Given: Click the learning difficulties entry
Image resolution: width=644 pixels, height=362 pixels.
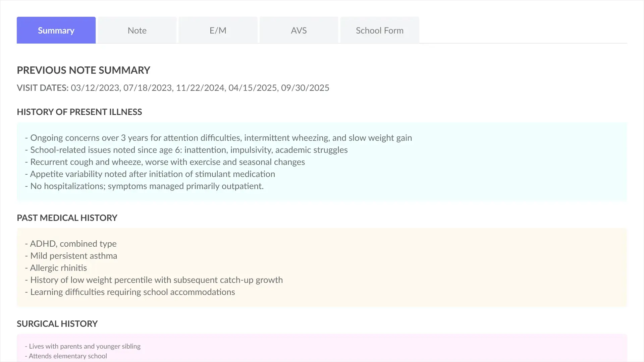Looking at the screenshot, I should [x=130, y=292].
